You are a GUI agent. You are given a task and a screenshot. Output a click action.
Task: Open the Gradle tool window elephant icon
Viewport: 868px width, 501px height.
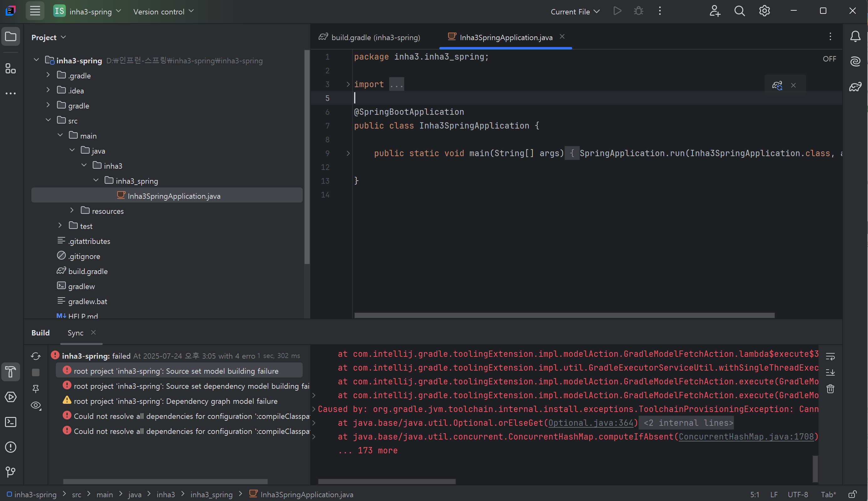point(855,87)
